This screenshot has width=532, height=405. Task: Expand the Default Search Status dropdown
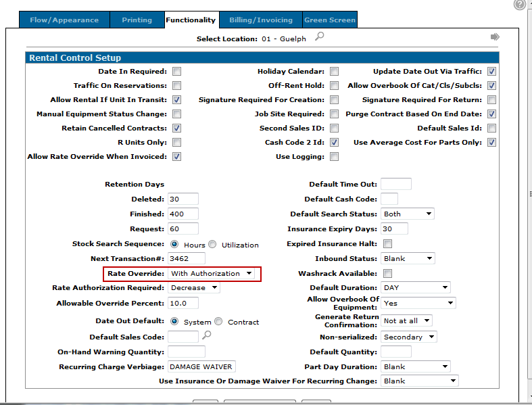[408, 214]
